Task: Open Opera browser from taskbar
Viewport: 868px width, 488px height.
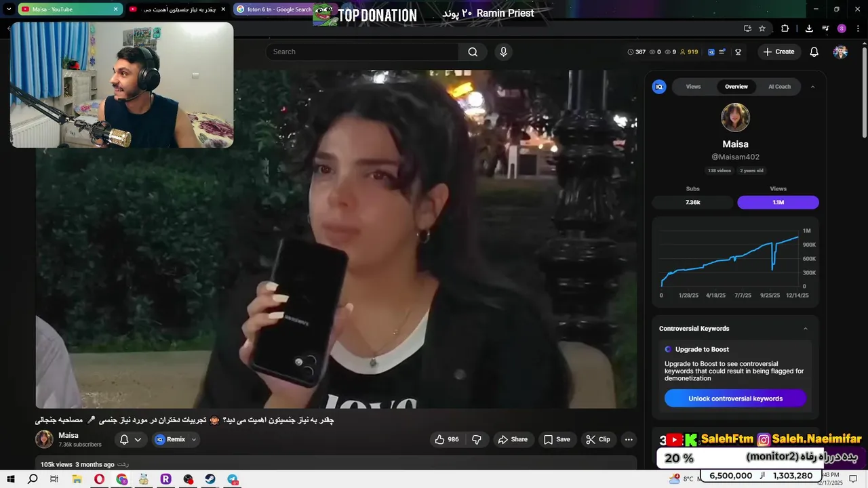Action: point(99,479)
